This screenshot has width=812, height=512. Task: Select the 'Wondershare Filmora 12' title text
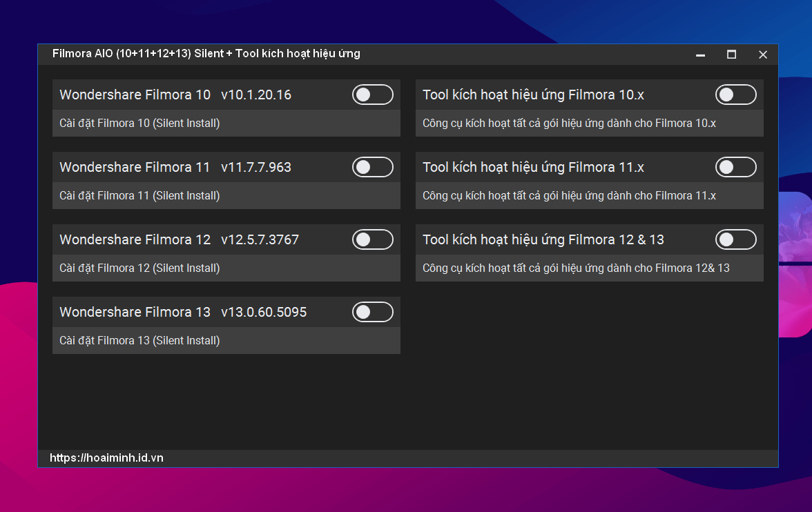pos(135,239)
